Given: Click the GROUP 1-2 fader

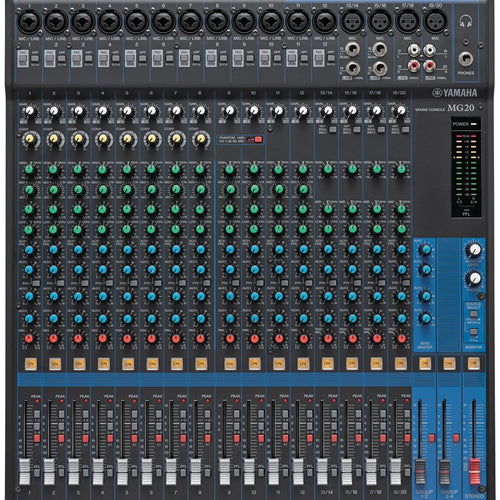Looking at the screenshot, I should (x=420, y=471).
